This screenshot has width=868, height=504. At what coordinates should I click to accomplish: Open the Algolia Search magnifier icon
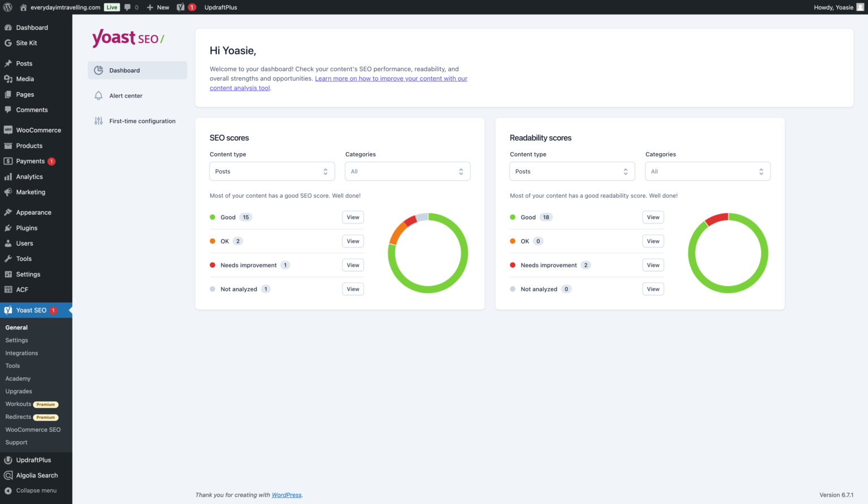[8, 475]
